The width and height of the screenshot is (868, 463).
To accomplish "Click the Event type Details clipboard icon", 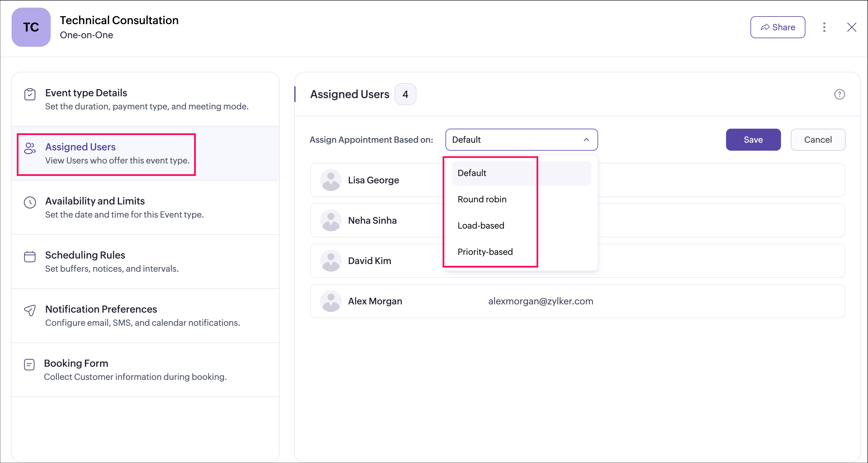I will pos(30,94).
